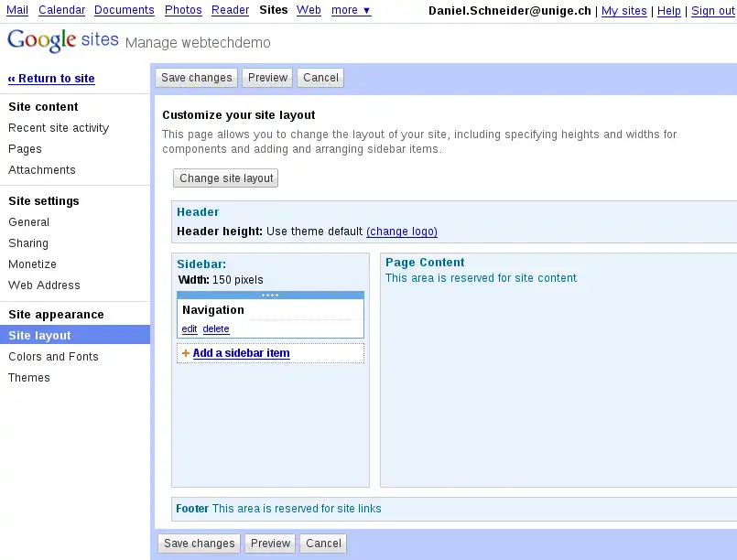The height and width of the screenshot is (560, 737).
Task: Click the bottom Cancel button
Action: coord(323,544)
